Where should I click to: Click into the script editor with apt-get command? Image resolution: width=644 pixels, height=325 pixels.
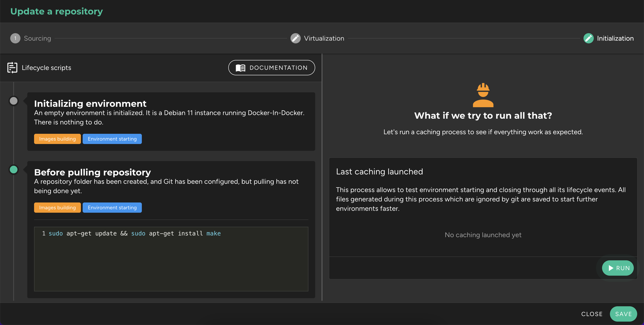coord(171,259)
